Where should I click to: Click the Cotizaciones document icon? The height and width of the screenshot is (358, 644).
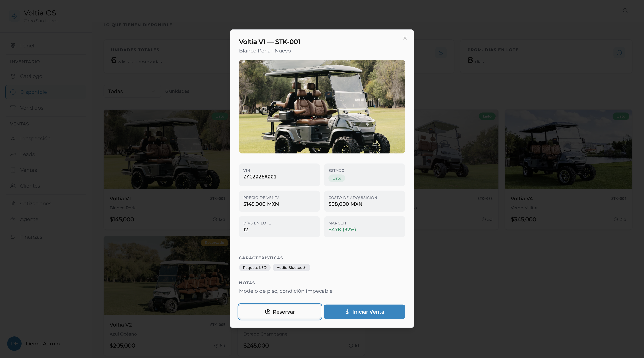13,203
